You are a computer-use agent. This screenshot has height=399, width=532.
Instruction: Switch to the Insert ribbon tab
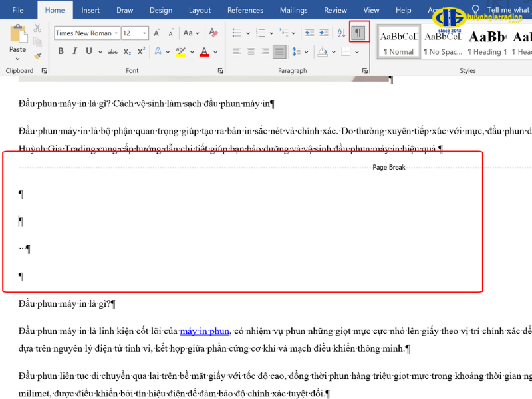[90, 9]
